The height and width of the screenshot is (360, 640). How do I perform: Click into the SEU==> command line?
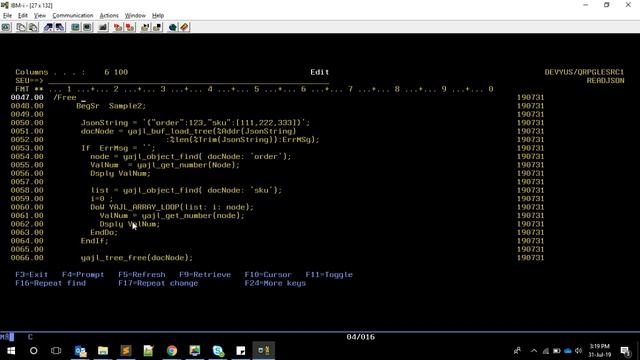pyautogui.click(x=189, y=80)
